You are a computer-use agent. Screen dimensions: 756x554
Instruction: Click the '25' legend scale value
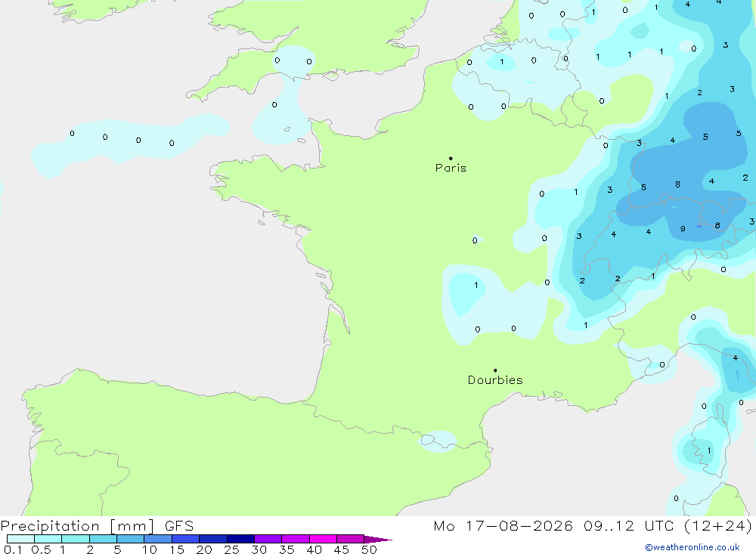point(231,549)
